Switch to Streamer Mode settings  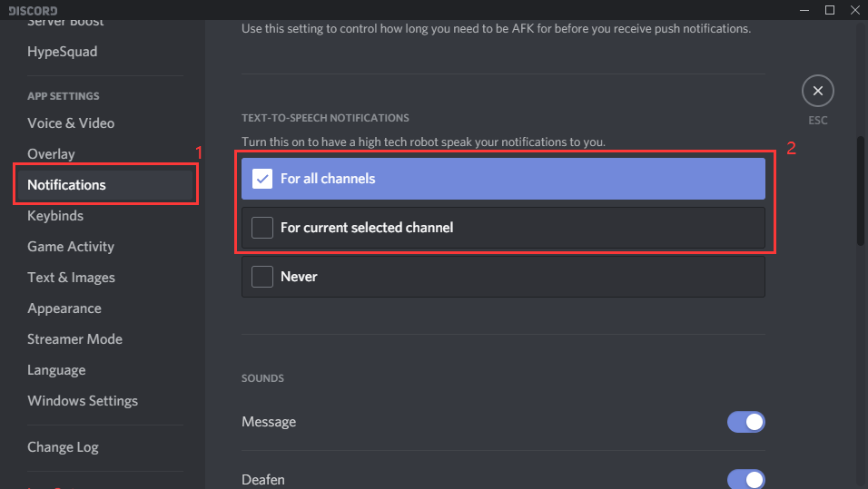pyautogui.click(x=74, y=339)
